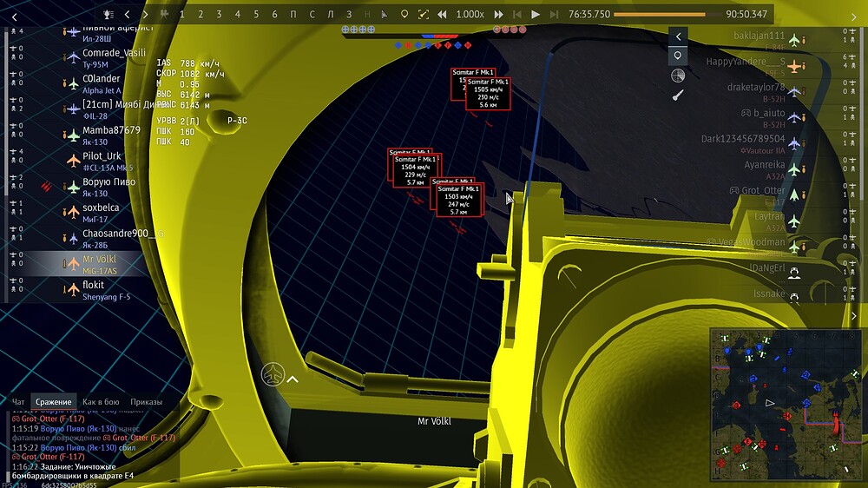Toggle the yellow target frame icon
Image resolution: width=868 pixels, height=488 pixels.
coord(423,15)
